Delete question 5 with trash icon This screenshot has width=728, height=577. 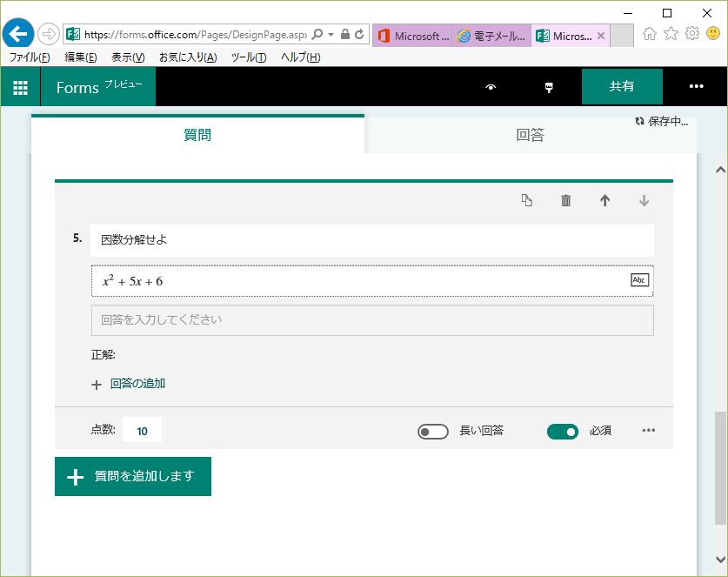pos(565,200)
